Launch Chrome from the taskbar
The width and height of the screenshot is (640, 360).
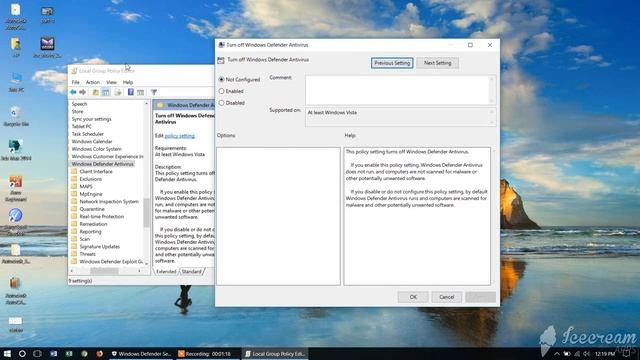84,353
